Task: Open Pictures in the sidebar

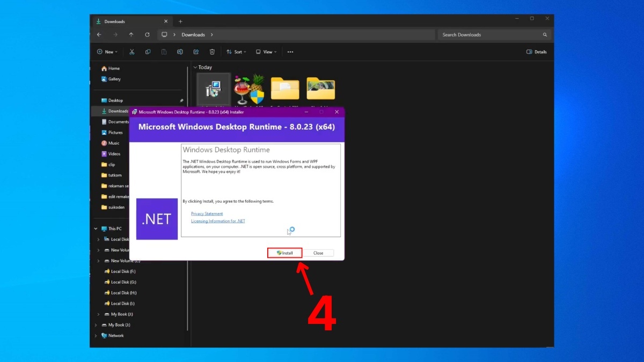Action: click(112, 132)
